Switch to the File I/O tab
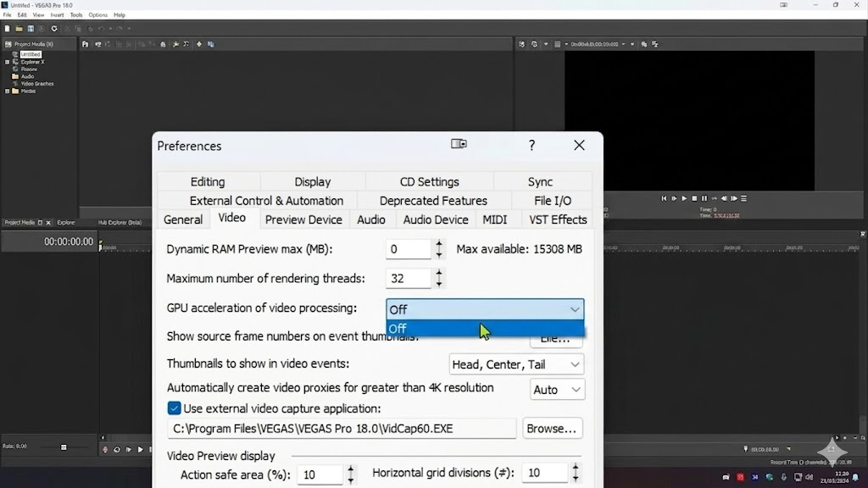This screenshot has width=868, height=488. (553, 201)
